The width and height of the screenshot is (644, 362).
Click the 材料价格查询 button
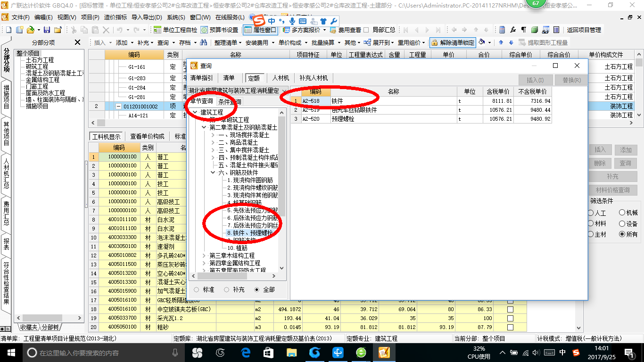(x=612, y=190)
